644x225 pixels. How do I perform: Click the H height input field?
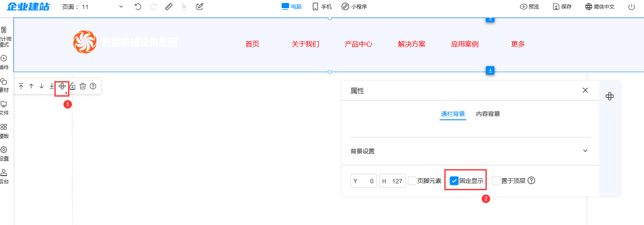click(392, 181)
